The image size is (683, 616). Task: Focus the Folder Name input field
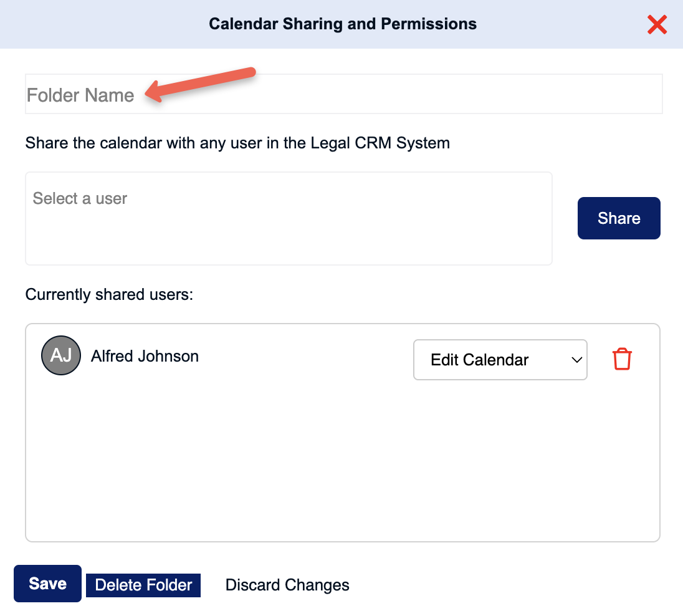click(x=343, y=94)
